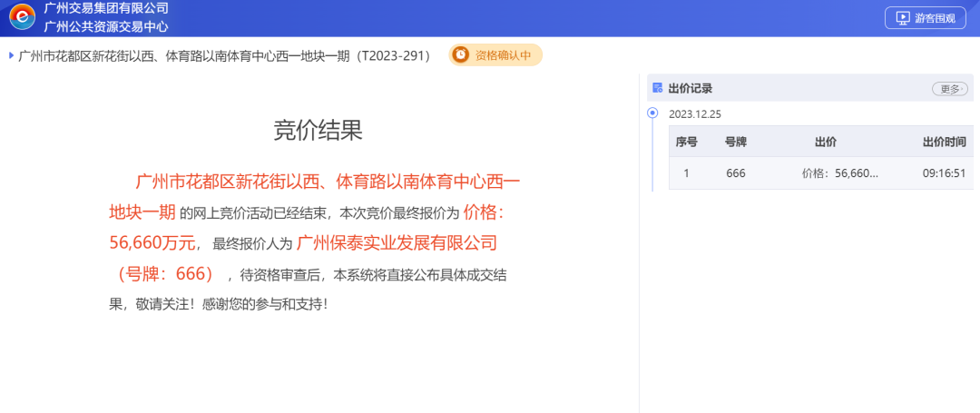Click the land parcel title T2023-291
Viewport: 980px width, 413px height.
click(x=225, y=55)
